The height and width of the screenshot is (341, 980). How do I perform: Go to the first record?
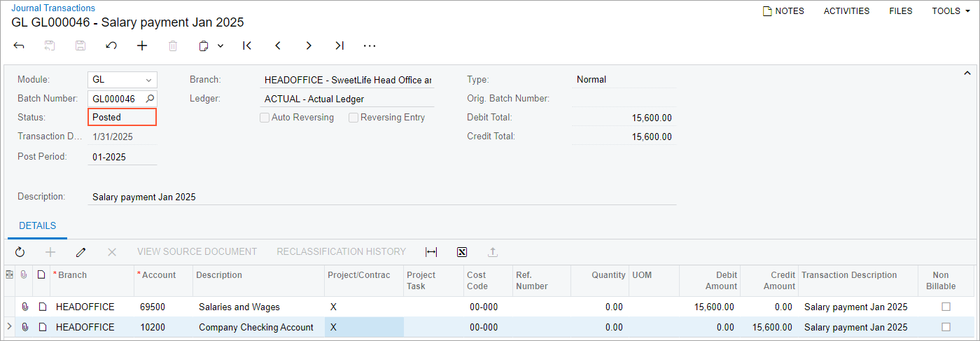247,46
